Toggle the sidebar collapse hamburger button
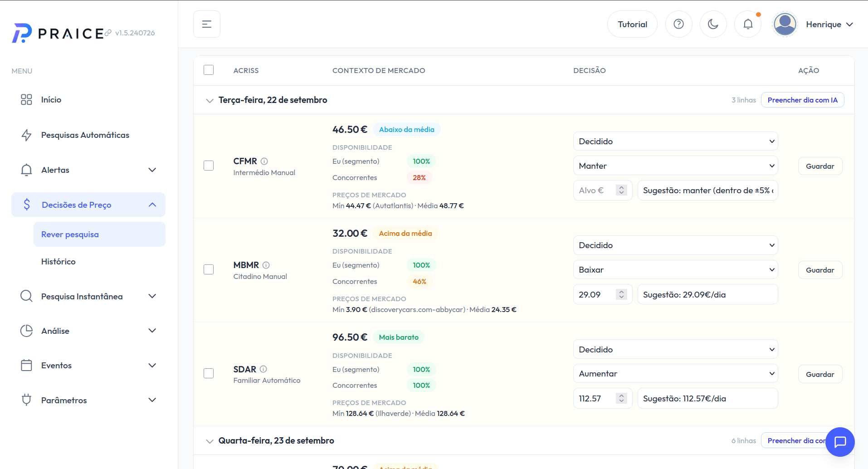Image resolution: width=868 pixels, height=469 pixels. tap(207, 24)
